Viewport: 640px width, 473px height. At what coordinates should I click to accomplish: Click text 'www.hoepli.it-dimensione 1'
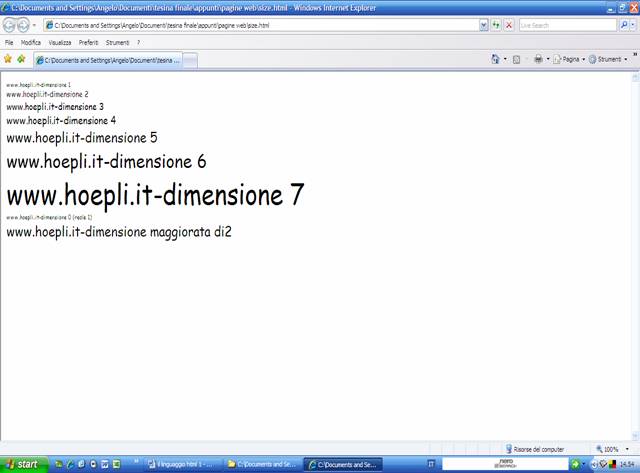(38, 85)
